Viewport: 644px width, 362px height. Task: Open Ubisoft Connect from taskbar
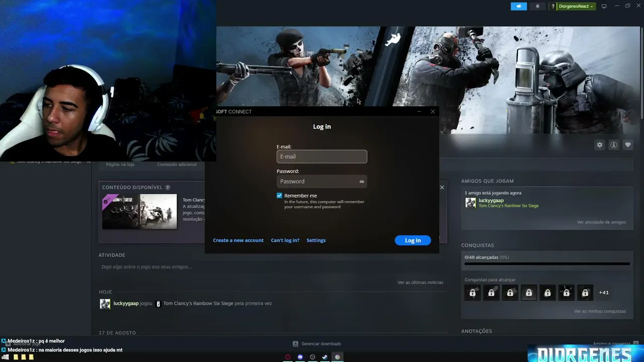point(338,357)
